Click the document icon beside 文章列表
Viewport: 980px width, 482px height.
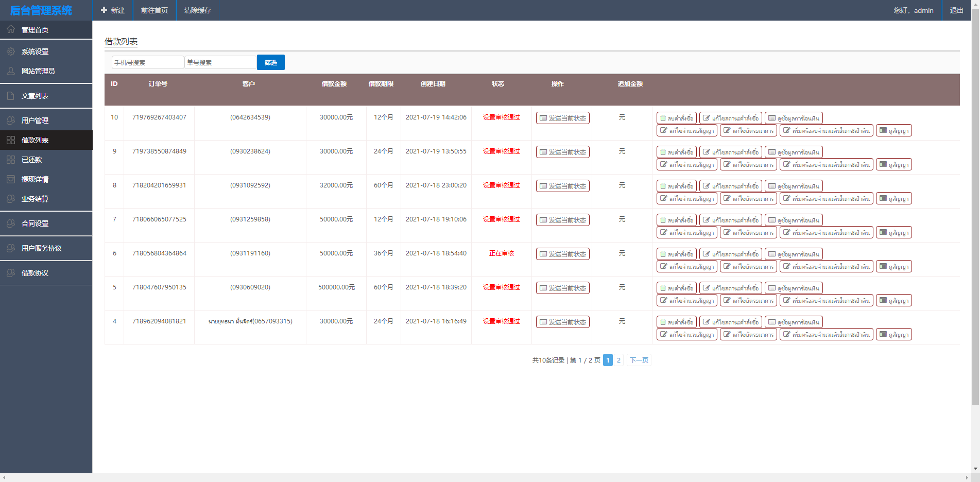11,96
